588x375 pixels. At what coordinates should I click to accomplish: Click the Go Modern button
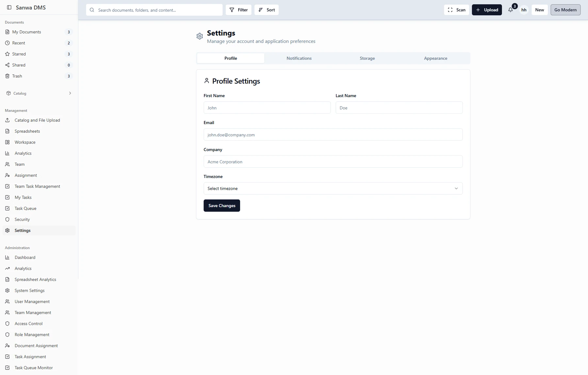coord(565,10)
